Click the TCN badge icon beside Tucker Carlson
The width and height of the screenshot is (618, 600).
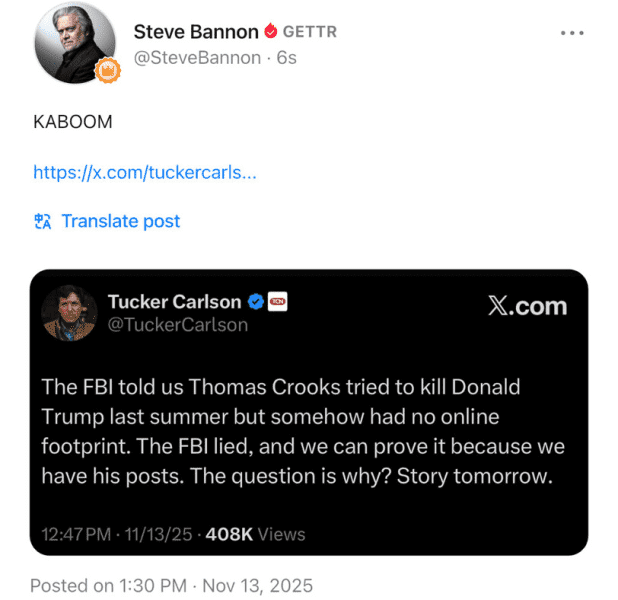[x=279, y=302]
